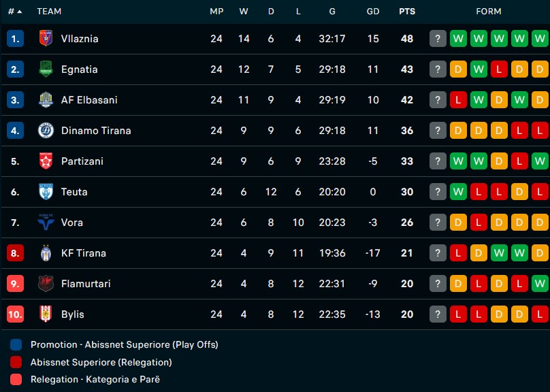Screen dimensions: 550x392
Task: Click the KF Tirana crest icon
Action: (x=46, y=253)
